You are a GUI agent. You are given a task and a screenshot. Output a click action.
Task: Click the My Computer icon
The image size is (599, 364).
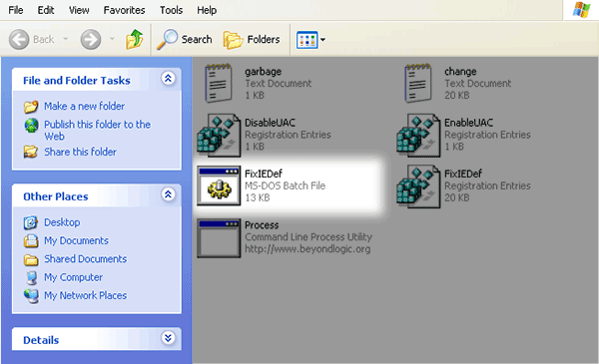pos(31,277)
